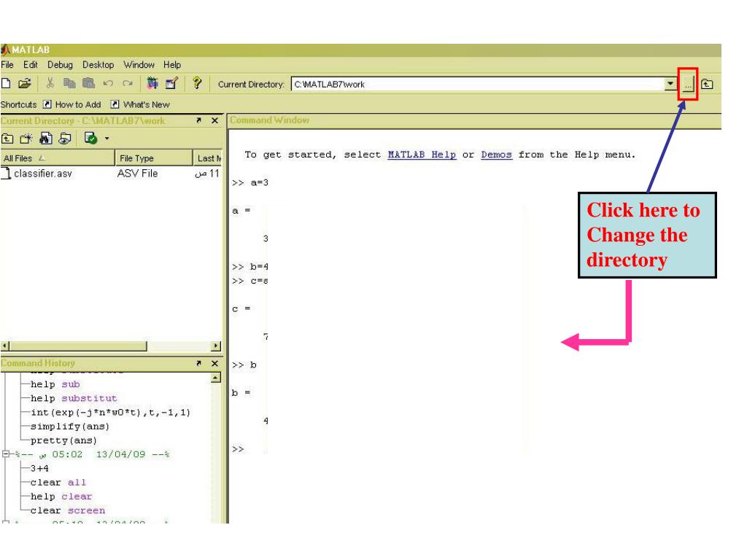
Task: Click the How to Add shortcut label
Action: point(78,104)
